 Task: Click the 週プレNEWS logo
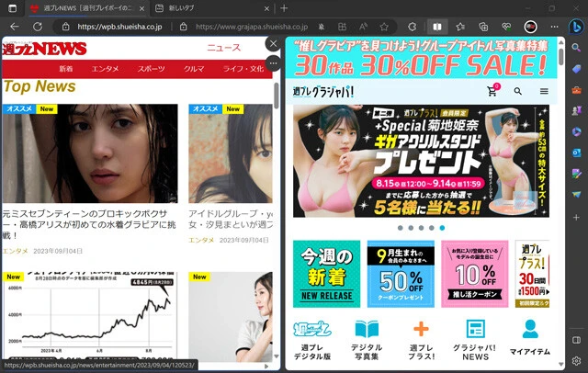pyautogui.click(x=44, y=49)
